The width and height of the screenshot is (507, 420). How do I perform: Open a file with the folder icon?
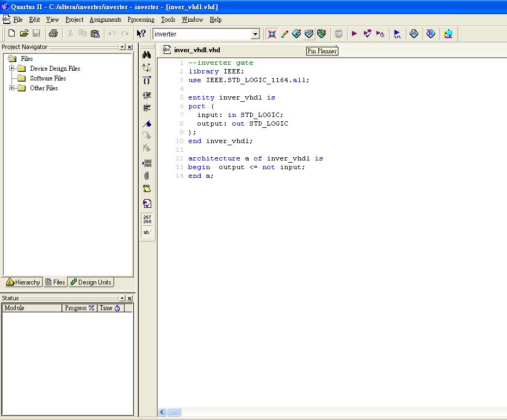[24, 34]
